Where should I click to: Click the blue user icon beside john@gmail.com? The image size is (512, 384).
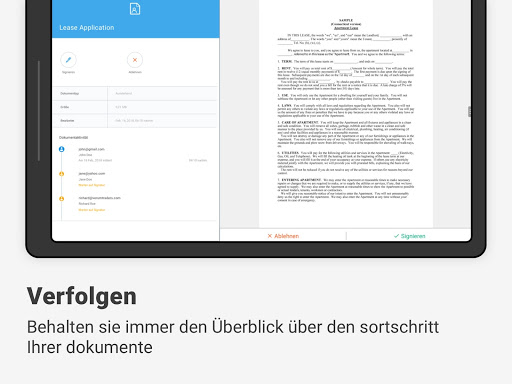[x=61, y=149]
